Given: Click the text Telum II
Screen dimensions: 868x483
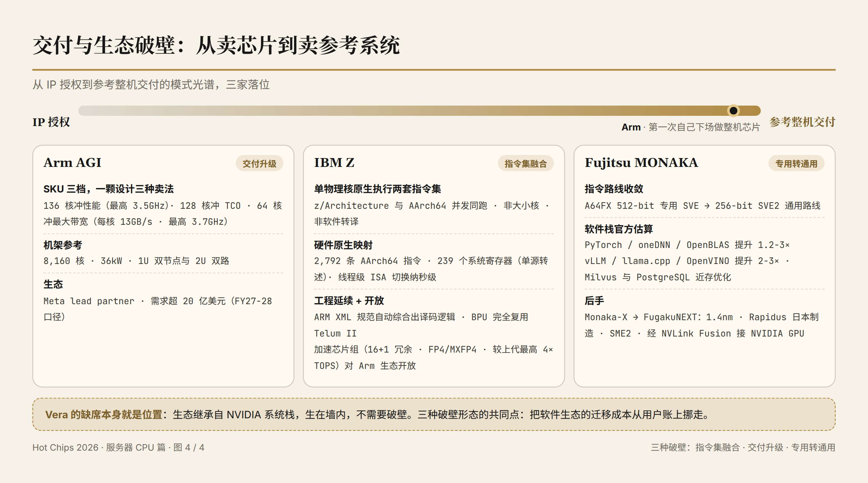Looking at the screenshot, I should tap(335, 333).
